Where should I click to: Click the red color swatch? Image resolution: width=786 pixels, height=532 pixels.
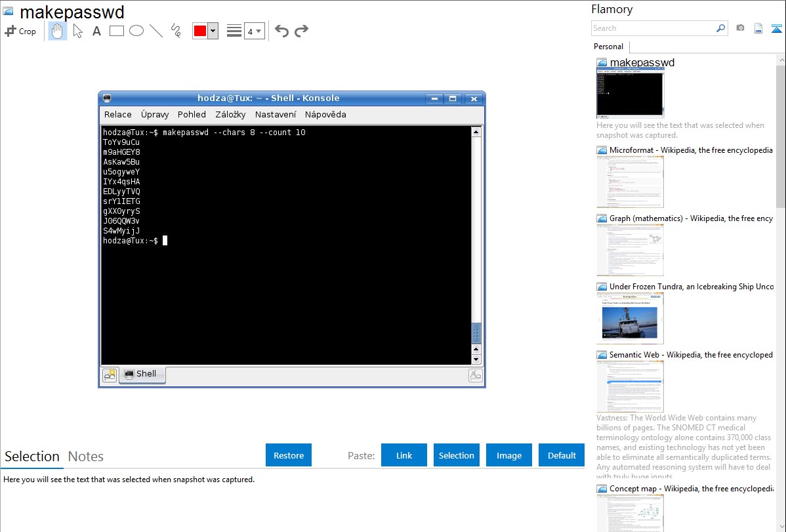point(200,31)
